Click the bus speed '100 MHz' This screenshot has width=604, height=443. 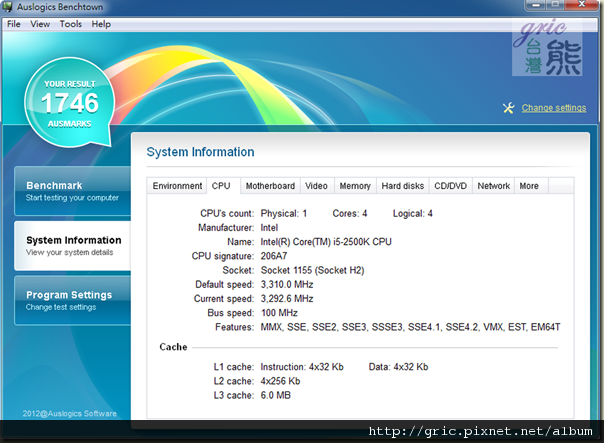279,313
